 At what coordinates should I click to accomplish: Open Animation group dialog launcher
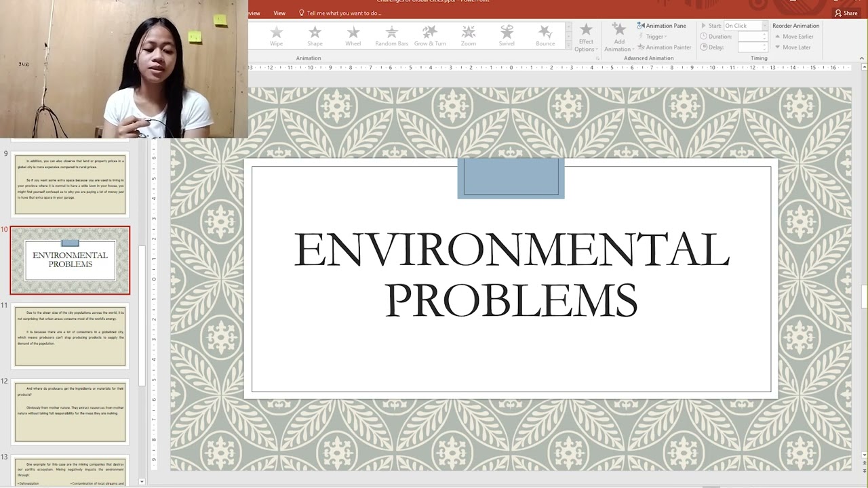pos(597,59)
